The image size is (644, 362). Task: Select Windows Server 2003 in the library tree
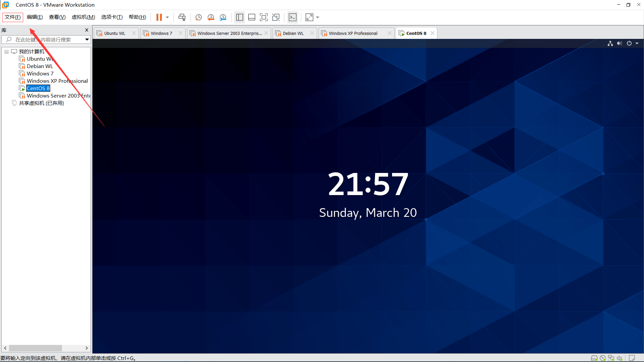[58, 96]
